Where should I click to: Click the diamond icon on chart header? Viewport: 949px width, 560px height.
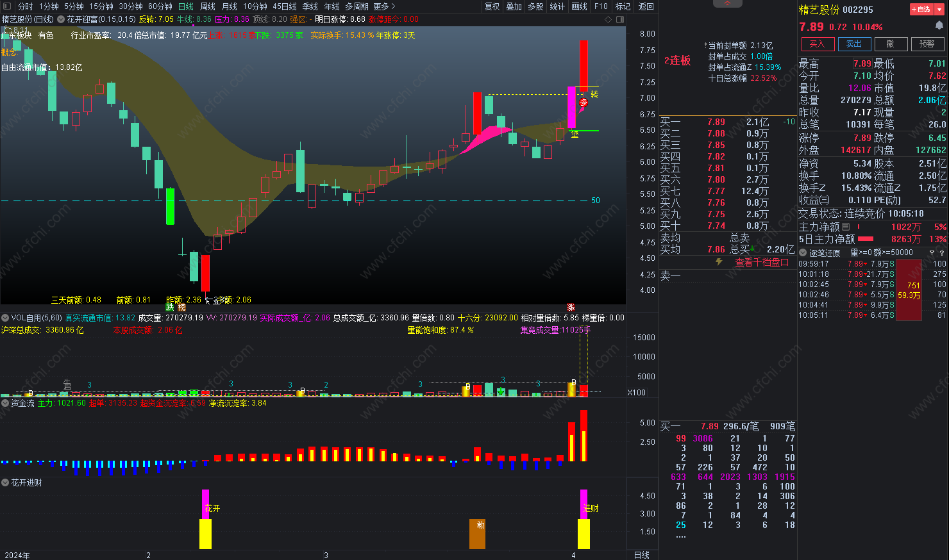pyautogui.click(x=609, y=19)
